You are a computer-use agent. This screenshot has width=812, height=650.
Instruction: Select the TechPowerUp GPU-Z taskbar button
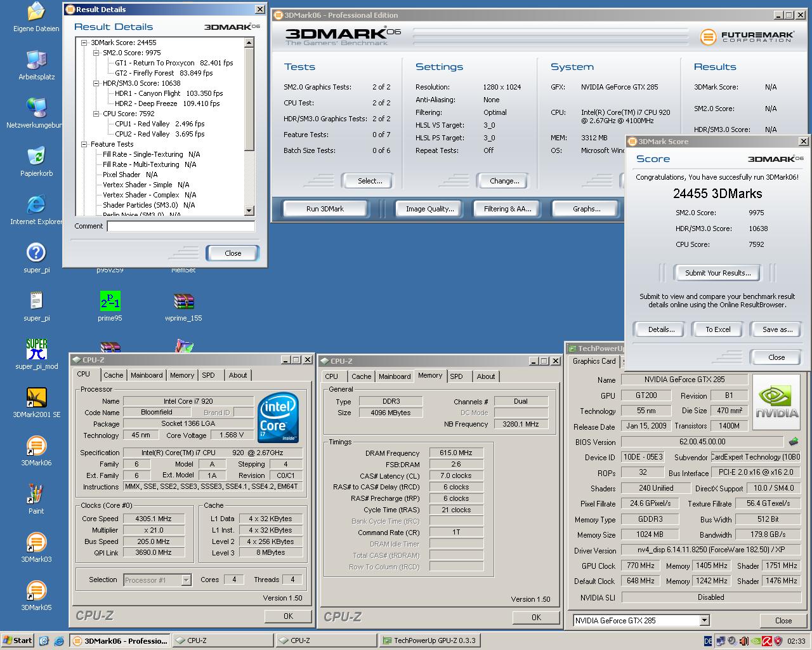(x=429, y=640)
